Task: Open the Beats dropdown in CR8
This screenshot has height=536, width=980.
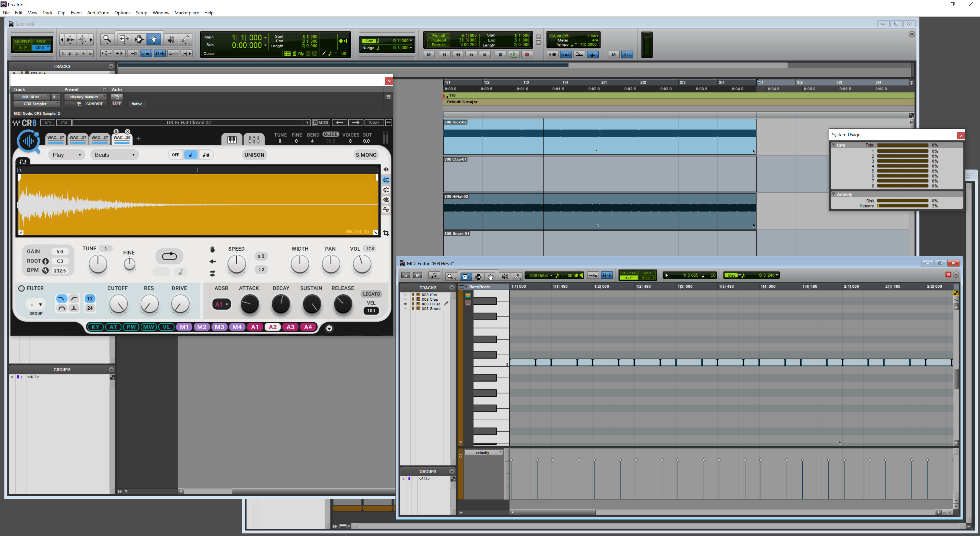Action: pos(114,155)
